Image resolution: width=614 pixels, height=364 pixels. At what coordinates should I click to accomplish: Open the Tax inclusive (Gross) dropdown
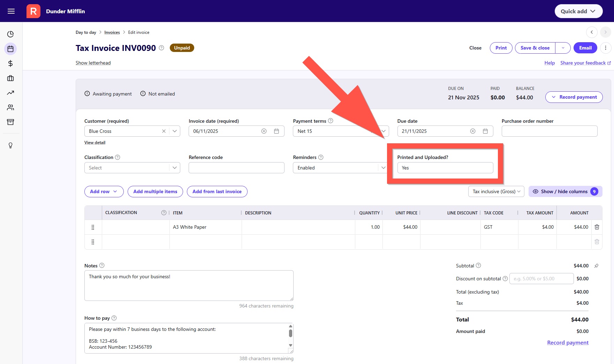[x=496, y=191]
